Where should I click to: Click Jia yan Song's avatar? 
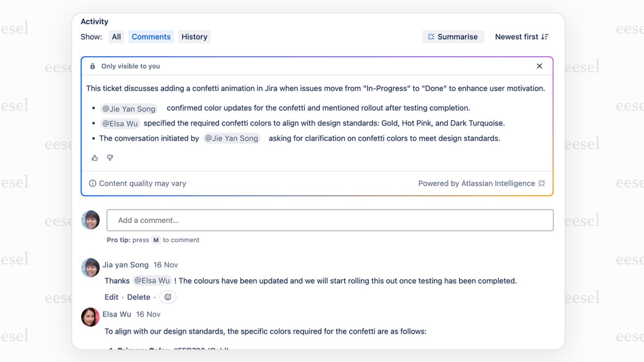click(90, 267)
